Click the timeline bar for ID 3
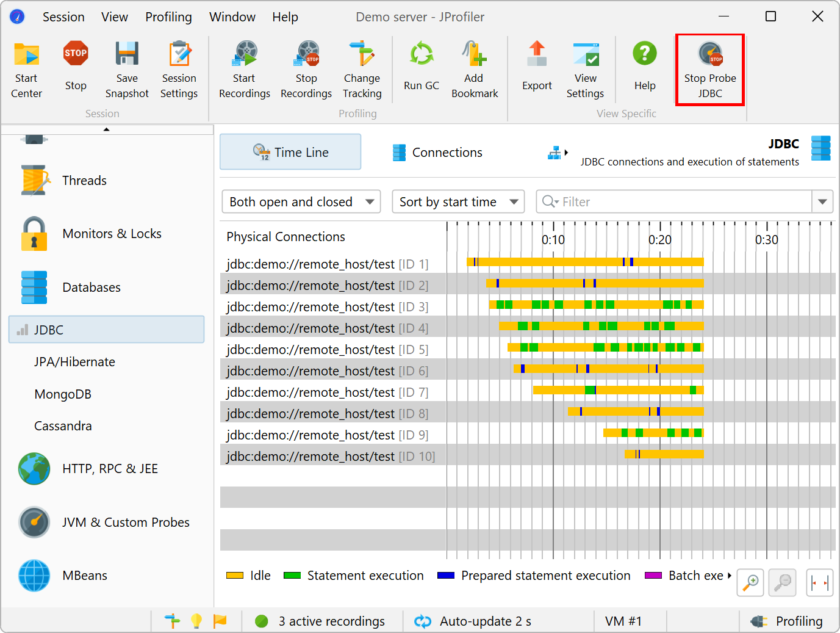Viewport: 840px width, 633px height. coord(597,305)
